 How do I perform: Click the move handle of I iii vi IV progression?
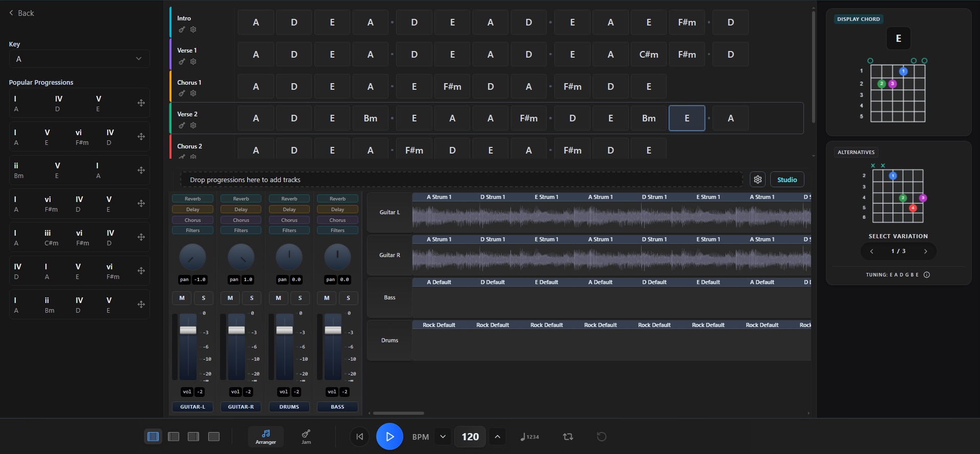coord(141,237)
